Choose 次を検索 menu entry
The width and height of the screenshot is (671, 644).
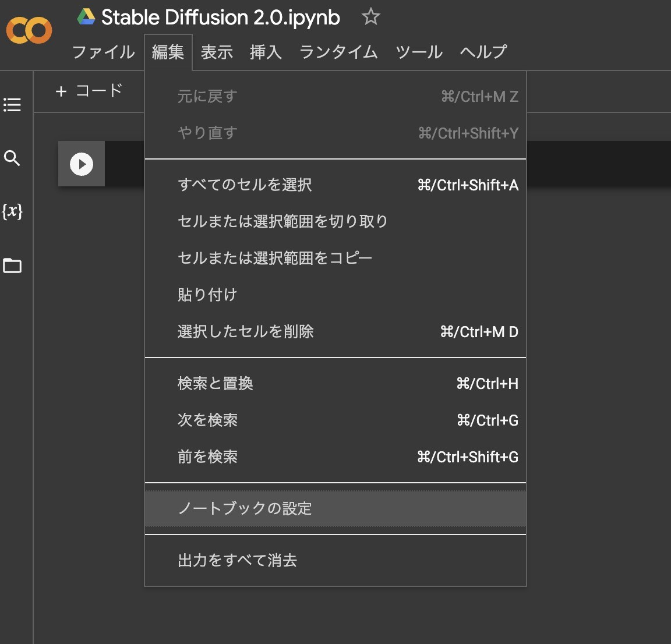coord(335,420)
